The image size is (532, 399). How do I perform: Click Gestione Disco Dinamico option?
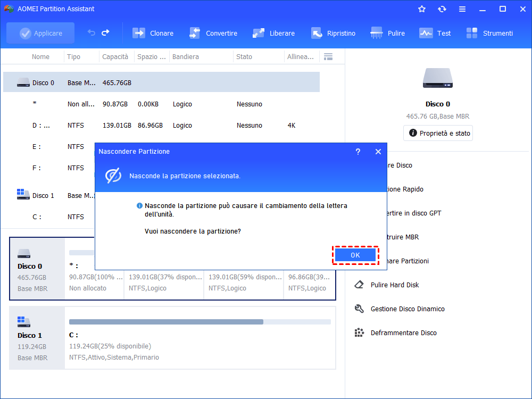point(408,309)
